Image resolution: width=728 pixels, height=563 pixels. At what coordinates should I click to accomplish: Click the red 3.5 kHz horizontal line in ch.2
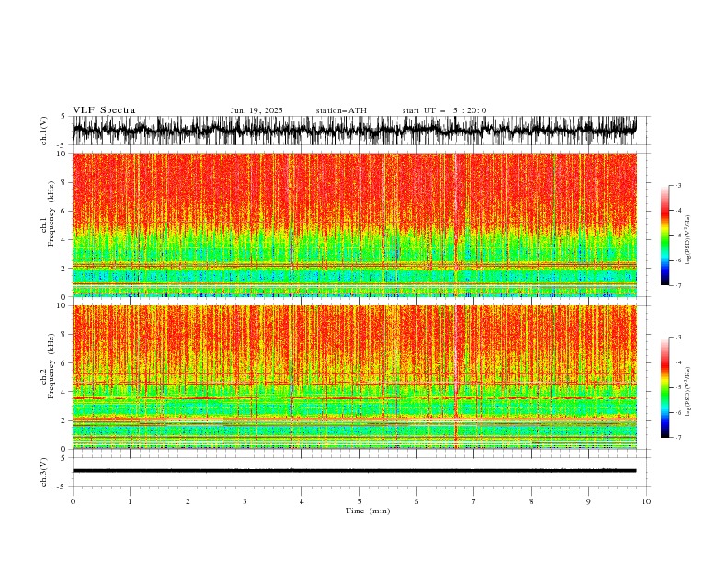(x=354, y=398)
